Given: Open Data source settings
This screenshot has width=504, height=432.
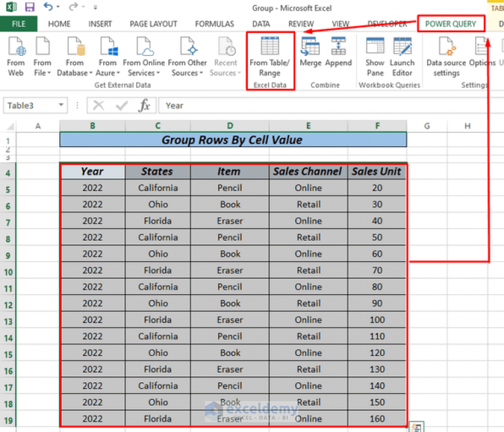Looking at the screenshot, I should (446, 56).
